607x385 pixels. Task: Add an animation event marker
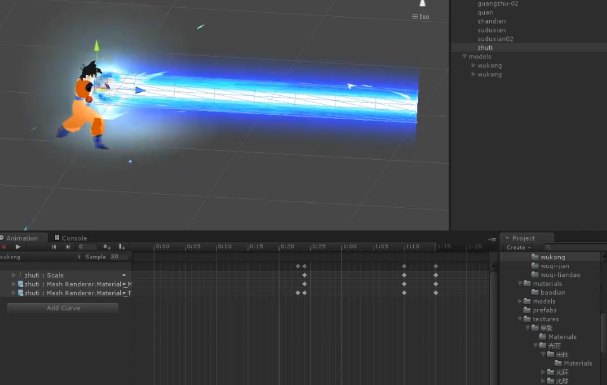pyautogui.click(x=122, y=247)
